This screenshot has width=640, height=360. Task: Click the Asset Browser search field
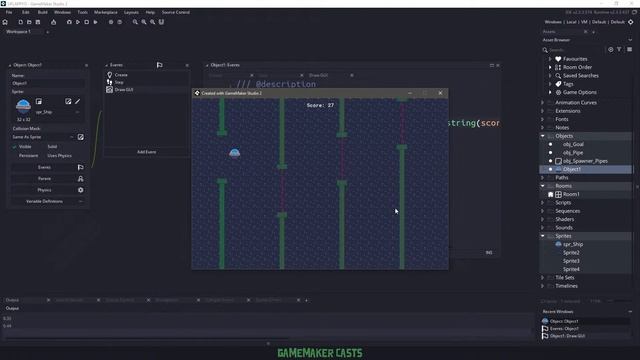coord(576,50)
